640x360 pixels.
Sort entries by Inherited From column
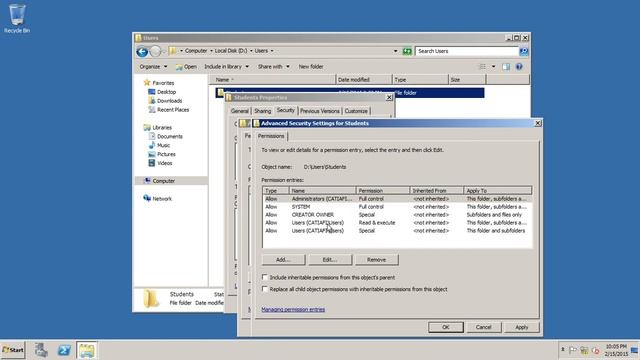click(437, 191)
